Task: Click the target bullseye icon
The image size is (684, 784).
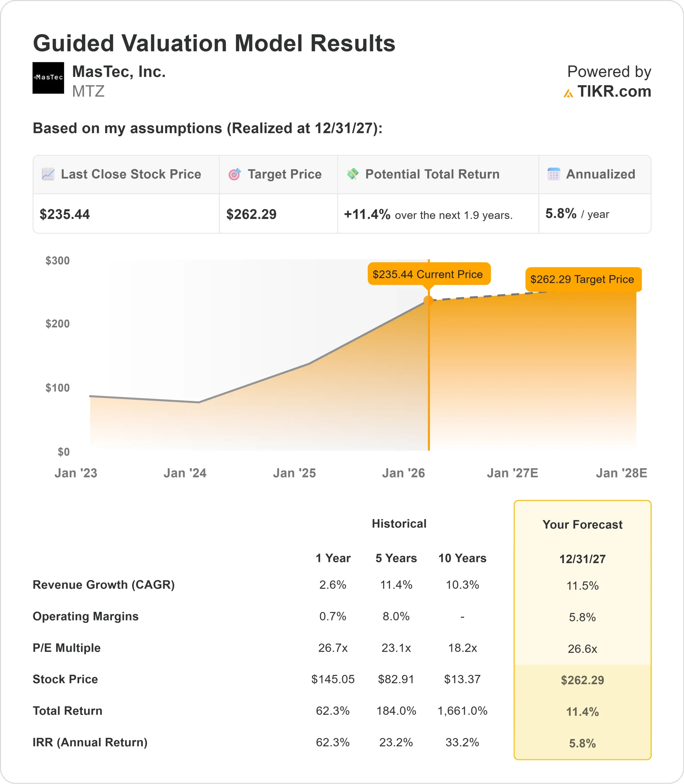Action: [x=234, y=174]
